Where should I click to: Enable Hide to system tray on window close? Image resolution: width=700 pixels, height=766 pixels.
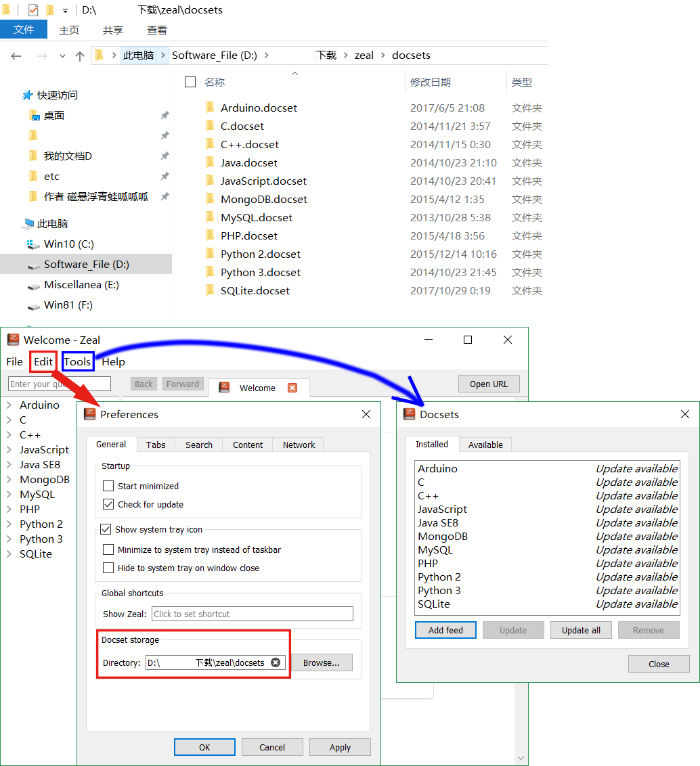(x=108, y=568)
